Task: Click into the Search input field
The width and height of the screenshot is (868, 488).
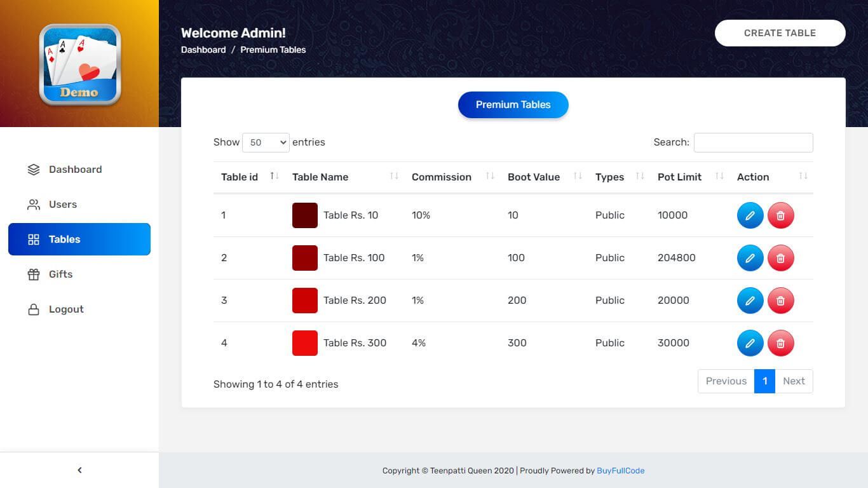Action: 753,142
